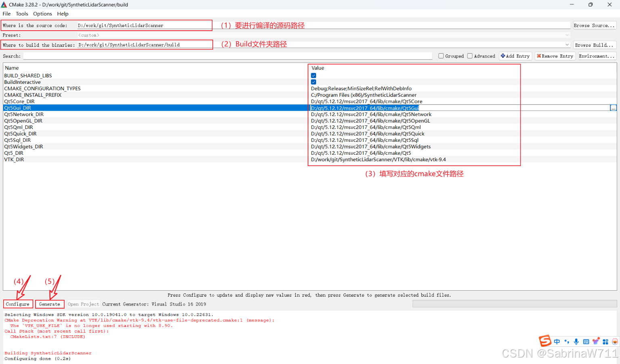
Task: Open the Preset dropdown
Action: [x=567, y=35]
